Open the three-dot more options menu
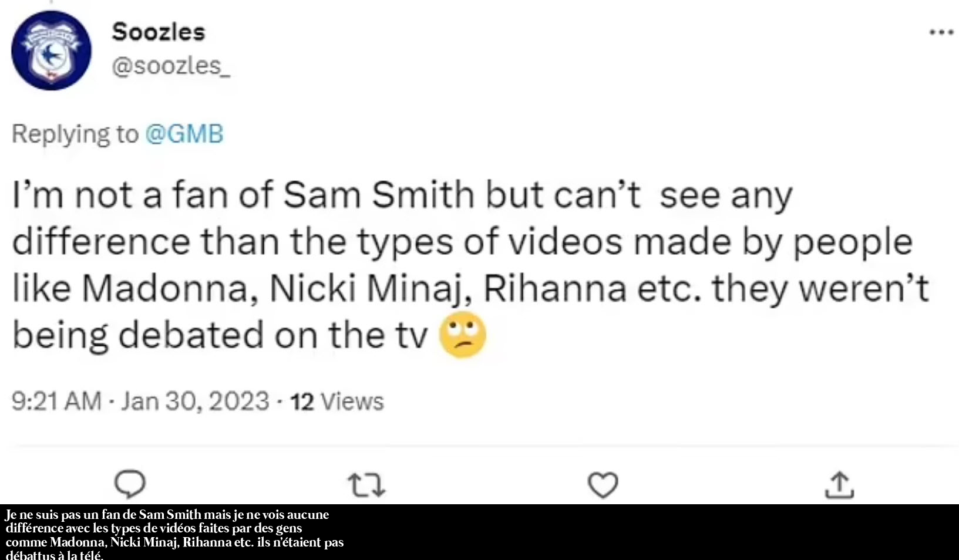 941,32
